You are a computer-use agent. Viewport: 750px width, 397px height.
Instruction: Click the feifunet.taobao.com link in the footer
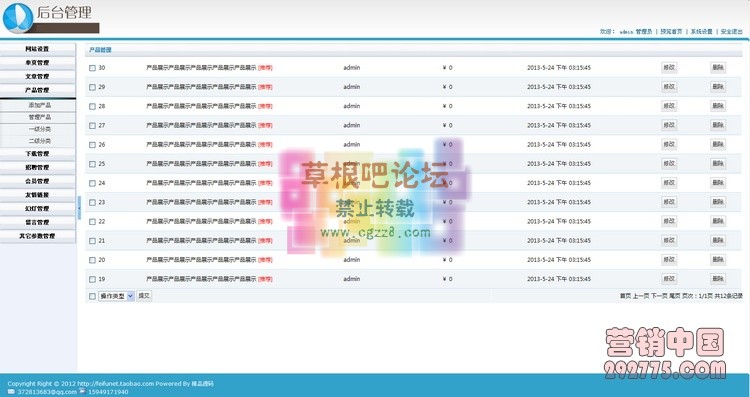[x=116, y=384]
